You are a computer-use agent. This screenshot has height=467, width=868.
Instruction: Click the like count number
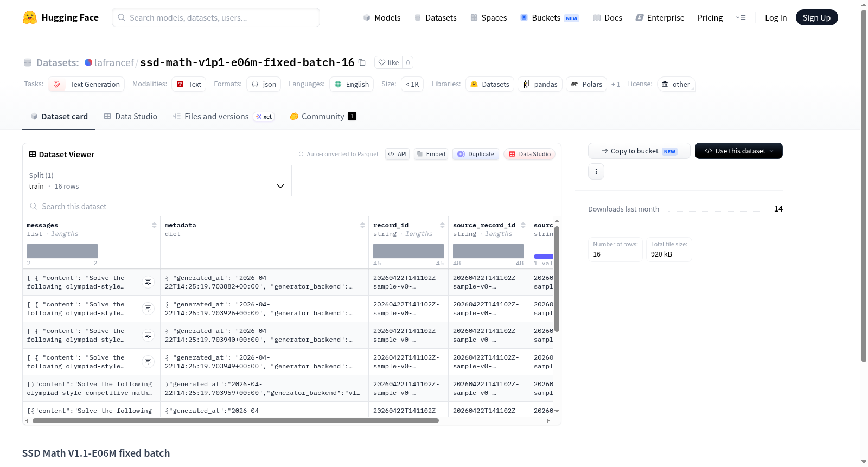click(408, 62)
